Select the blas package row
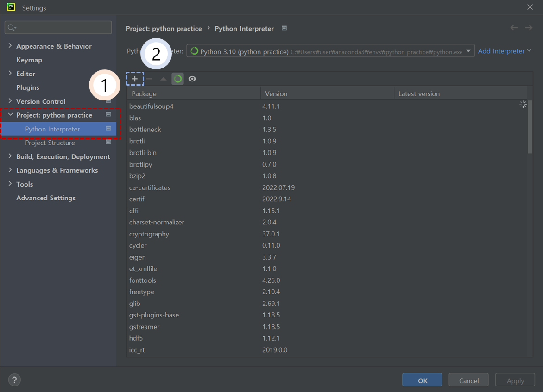Viewport: 543px width, 392px height. [x=327, y=118]
